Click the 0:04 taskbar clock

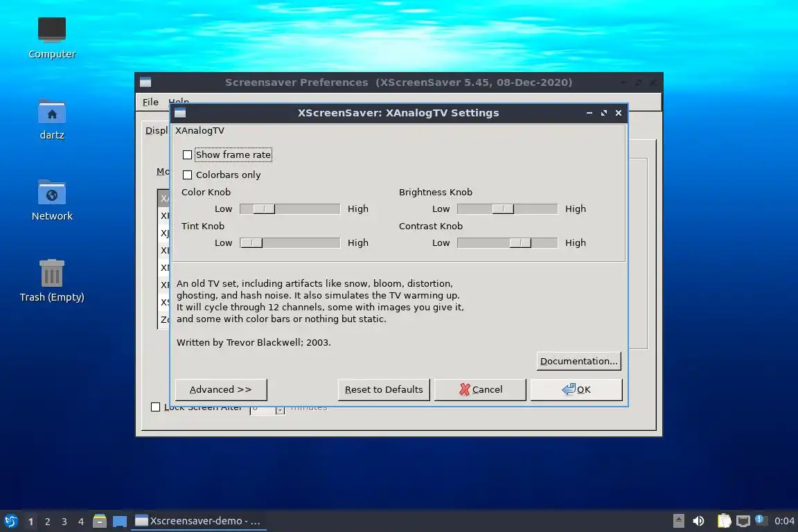[784, 521]
